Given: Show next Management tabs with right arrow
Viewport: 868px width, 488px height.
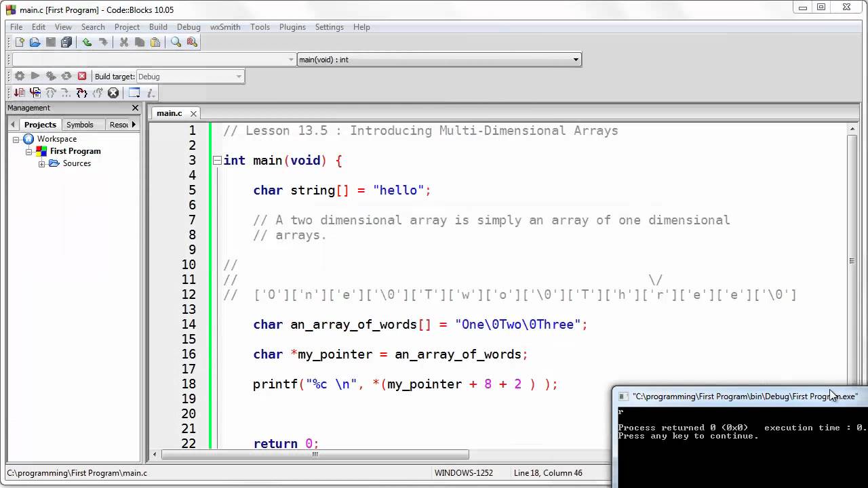Looking at the screenshot, I should point(134,125).
